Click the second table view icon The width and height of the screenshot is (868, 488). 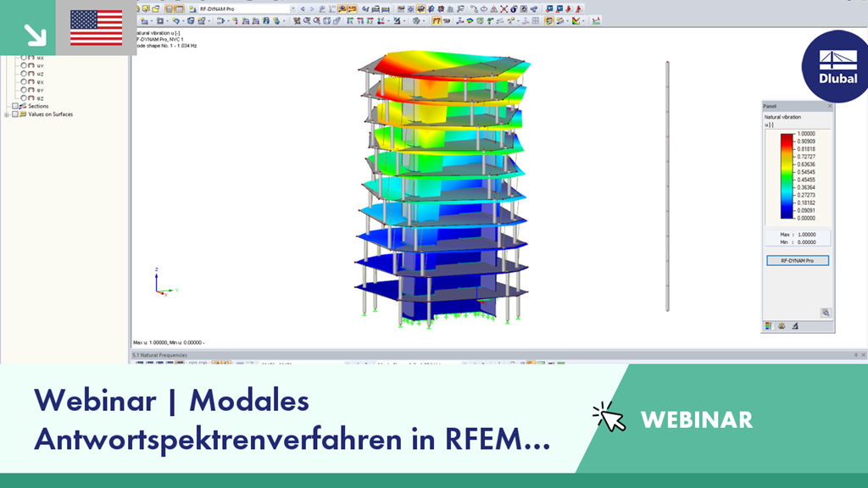(180, 8)
